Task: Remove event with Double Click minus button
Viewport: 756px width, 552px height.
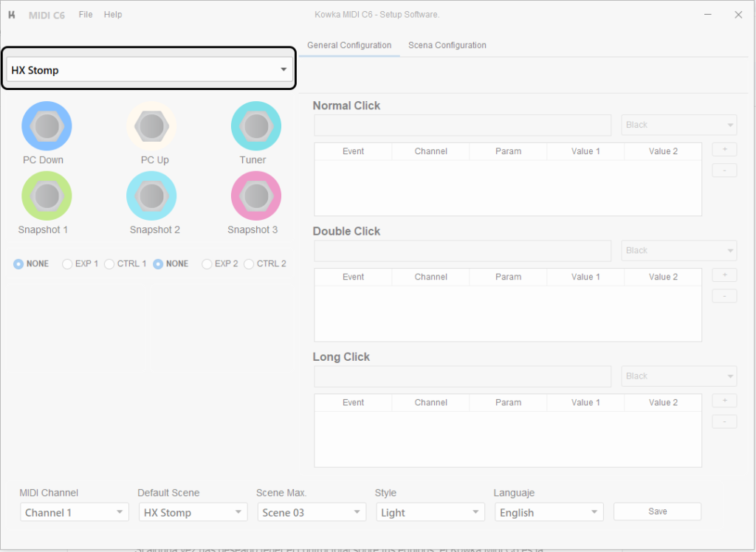Action: (724, 296)
